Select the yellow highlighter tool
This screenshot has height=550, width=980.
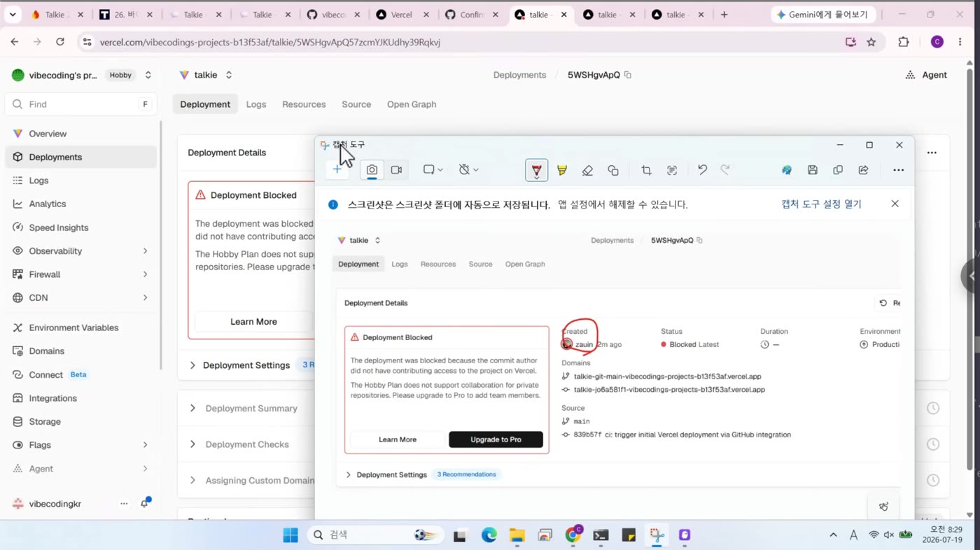561,170
